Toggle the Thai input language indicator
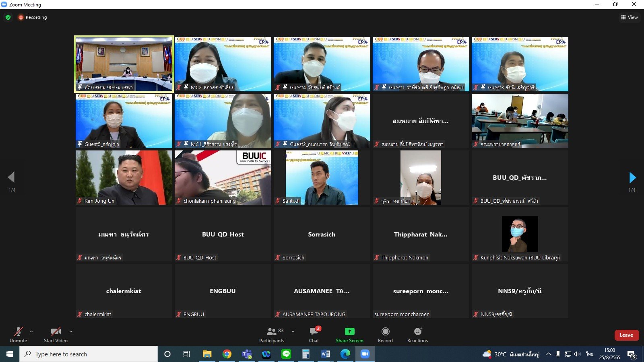 [590, 354]
